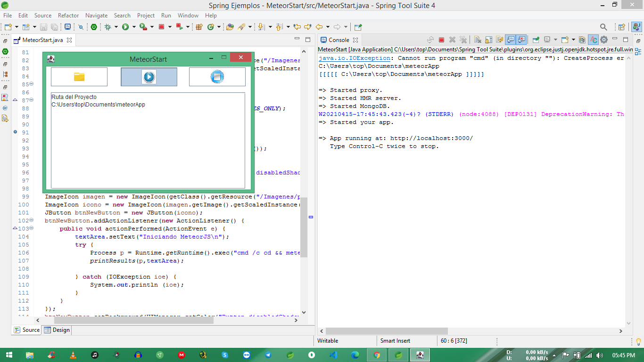644x362 pixels.
Task: Open the File menu
Action: pyautogui.click(x=8, y=16)
